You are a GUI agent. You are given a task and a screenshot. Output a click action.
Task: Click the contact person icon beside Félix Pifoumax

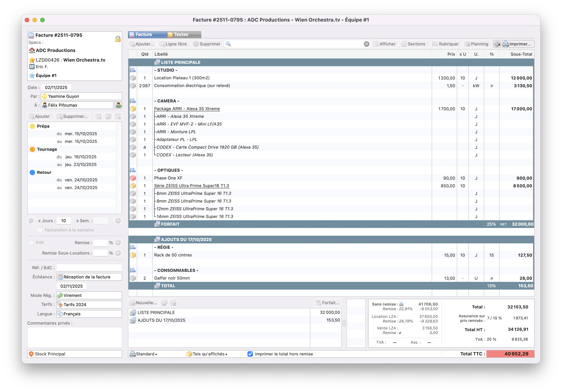[x=118, y=105]
